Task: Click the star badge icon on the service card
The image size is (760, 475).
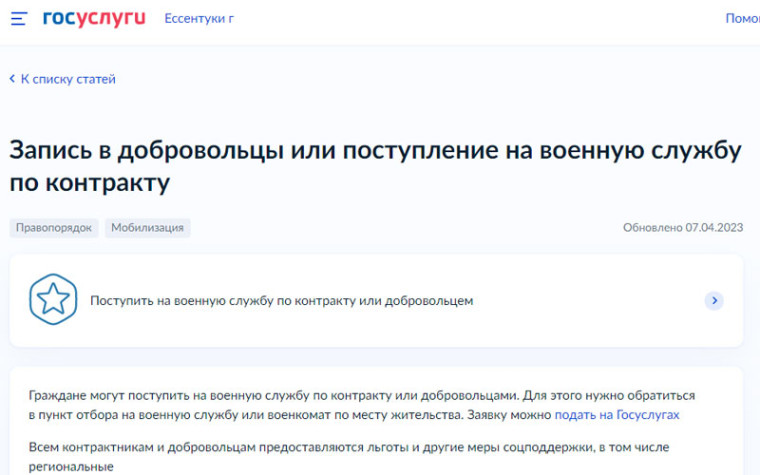Action: click(x=53, y=299)
